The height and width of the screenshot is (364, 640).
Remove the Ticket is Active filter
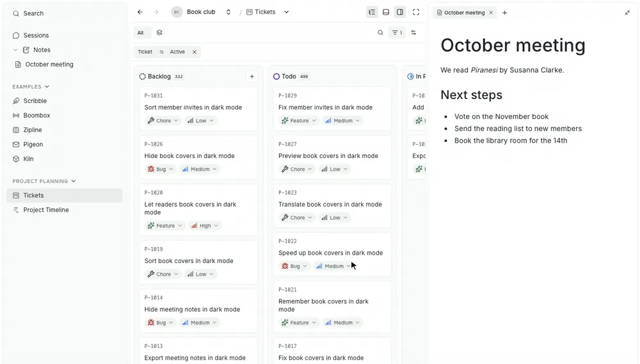[x=195, y=52]
